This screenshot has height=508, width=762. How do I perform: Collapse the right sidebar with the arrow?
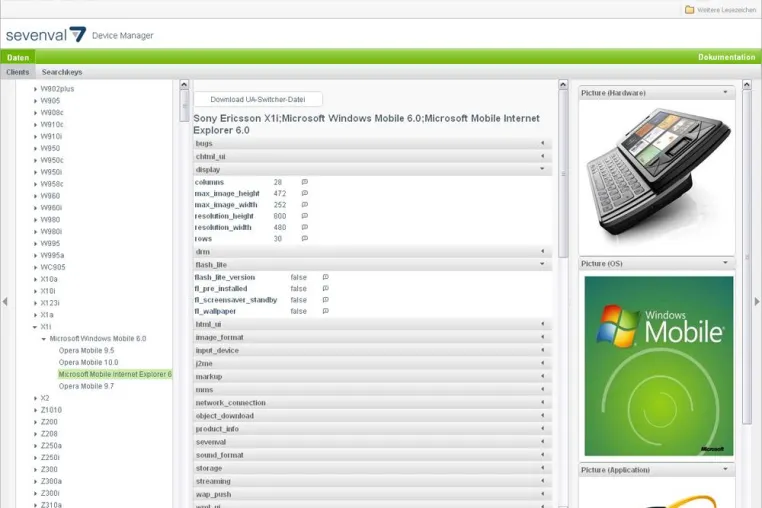(757, 301)
